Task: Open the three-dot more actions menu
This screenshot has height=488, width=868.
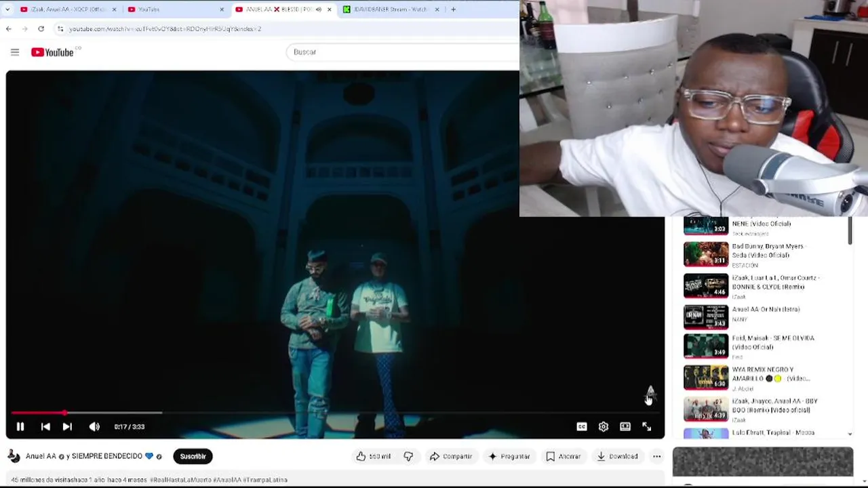Action: (x=656, y=456)
